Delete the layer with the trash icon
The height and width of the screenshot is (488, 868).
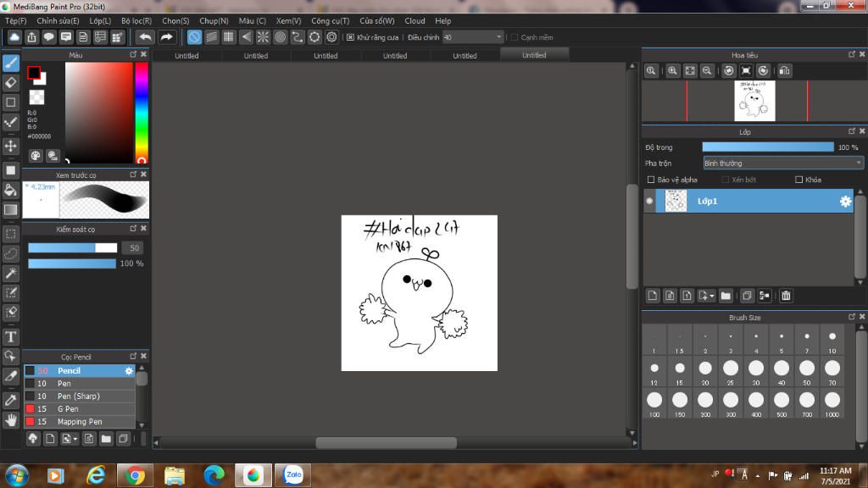coord(786,296)
